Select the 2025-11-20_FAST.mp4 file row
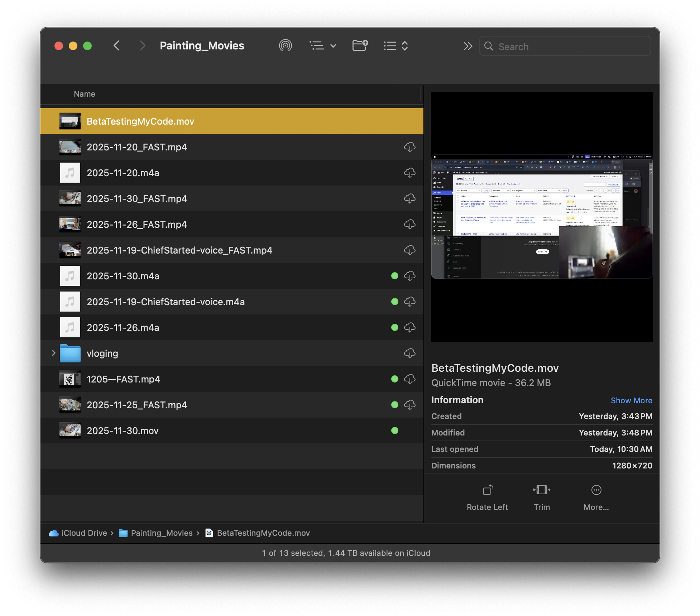Image resolution: width=700 pixels, height=616 pixels. 232,147
